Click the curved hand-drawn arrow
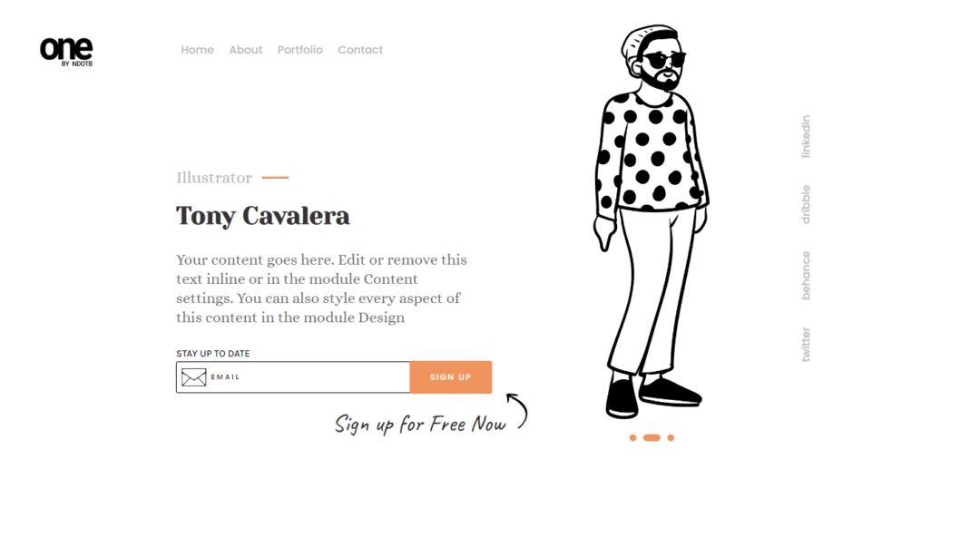The image size is (980, 547). (x=517, y=411)
